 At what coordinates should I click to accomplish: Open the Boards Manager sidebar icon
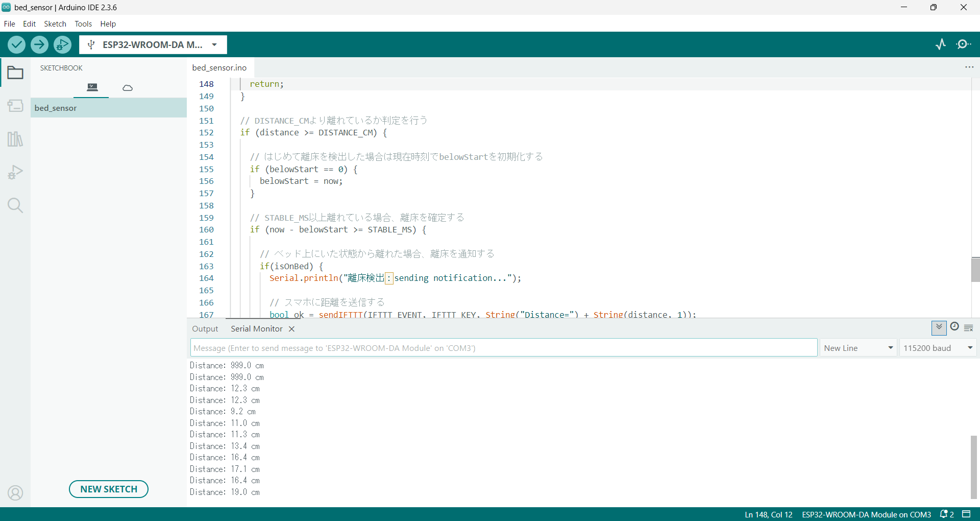pos(15,106)
